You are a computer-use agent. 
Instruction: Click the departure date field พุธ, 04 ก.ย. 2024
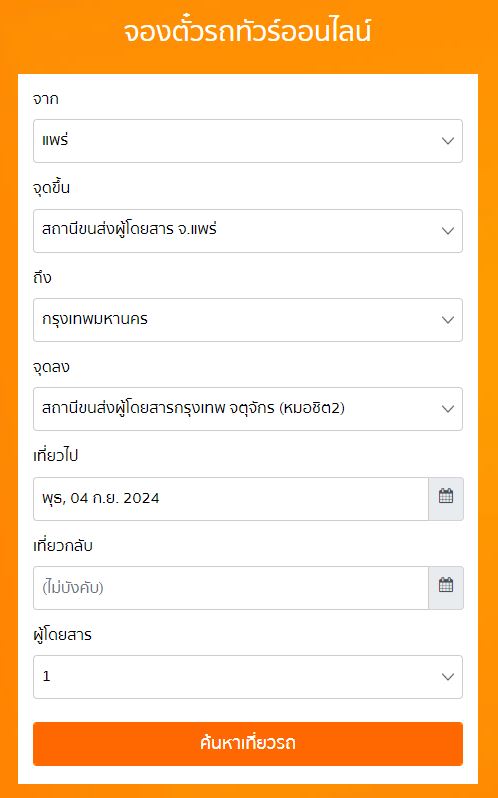(230, 499)
